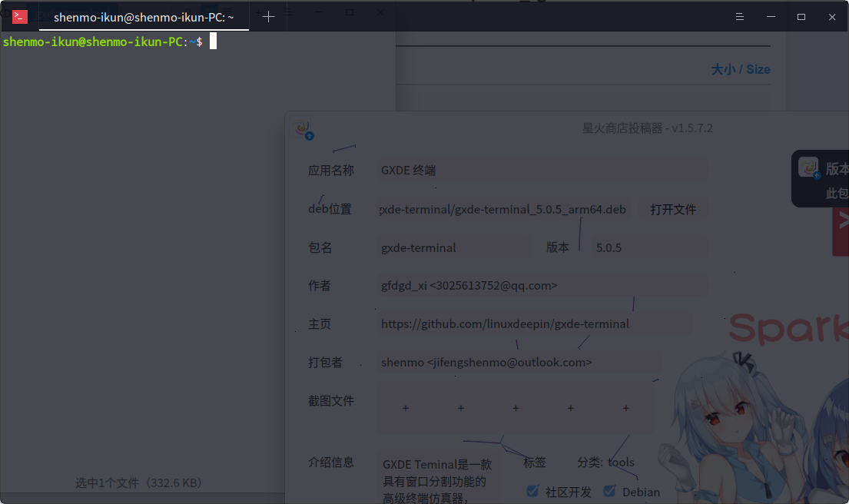
Task: Click the 应用名称 label
Action: coord(331,171)
